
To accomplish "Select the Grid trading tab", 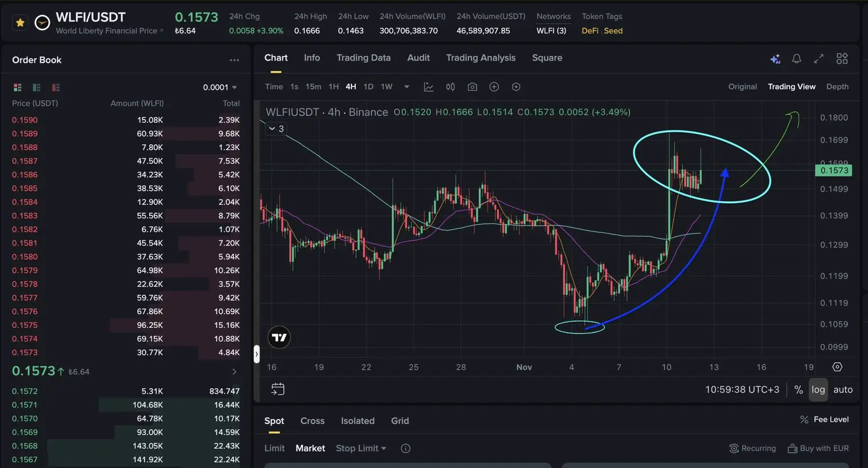I will [400, 421].
